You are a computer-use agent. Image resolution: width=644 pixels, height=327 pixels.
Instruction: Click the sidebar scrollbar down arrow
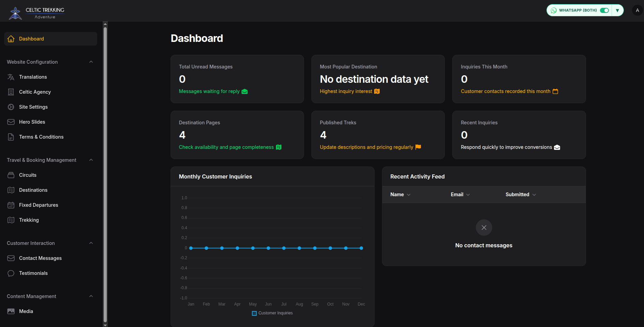pos(105,325)
